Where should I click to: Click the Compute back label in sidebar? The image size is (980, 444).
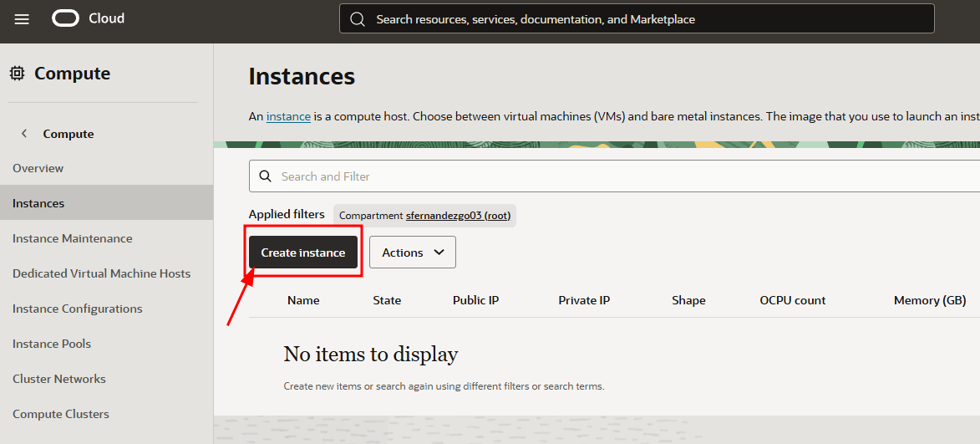point(69,134)
